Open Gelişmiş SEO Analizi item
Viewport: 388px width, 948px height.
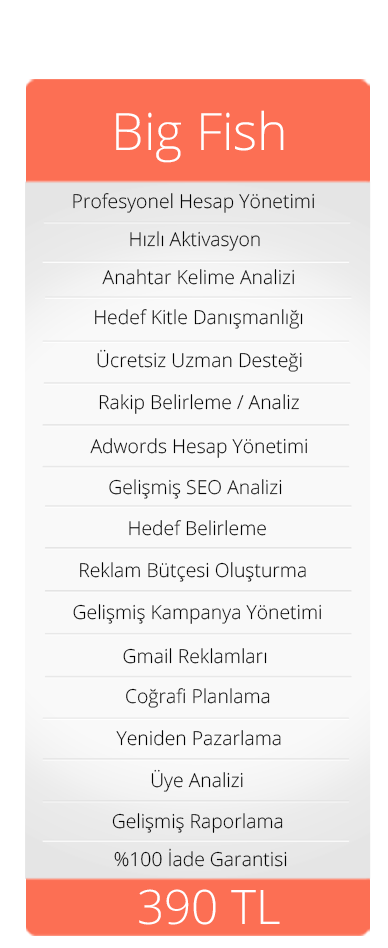(196, 488)
